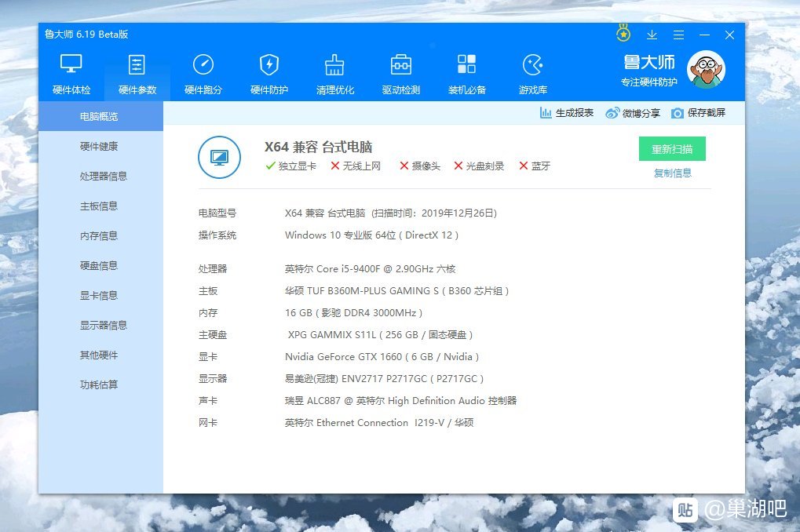Viewport: 800px width, 532px height.
Task: Click the 重新扫描 rescan button
Action: click(x=672, y=149)
